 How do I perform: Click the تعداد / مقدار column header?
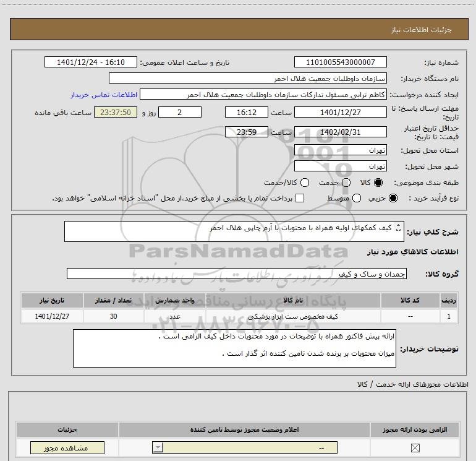[114, 300]
